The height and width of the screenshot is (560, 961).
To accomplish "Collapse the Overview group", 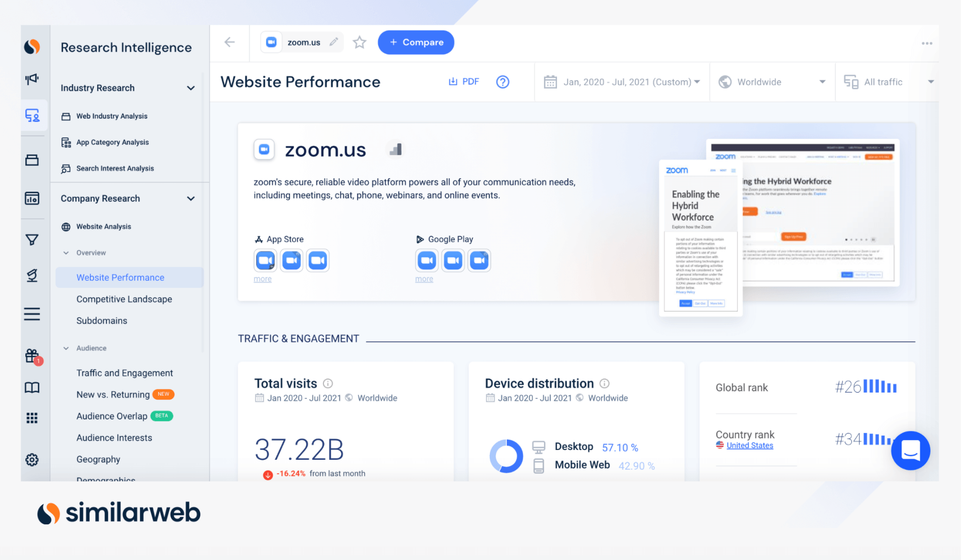I will (x=66, y=253).
